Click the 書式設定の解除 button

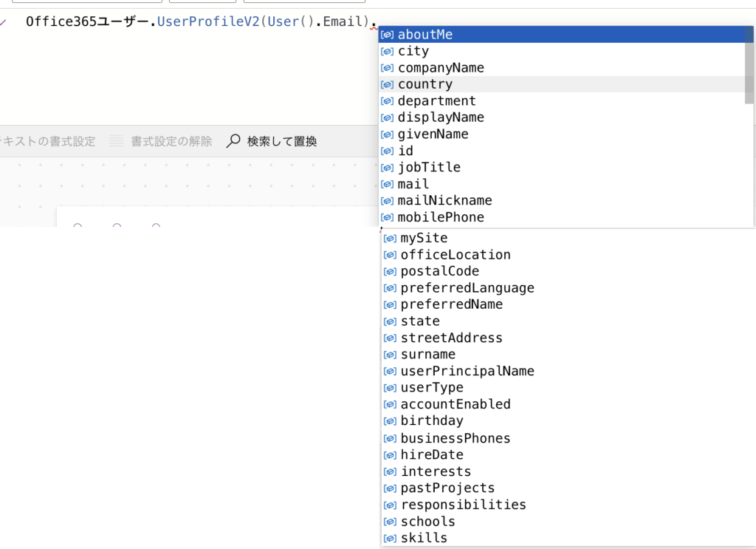point(171,141)
